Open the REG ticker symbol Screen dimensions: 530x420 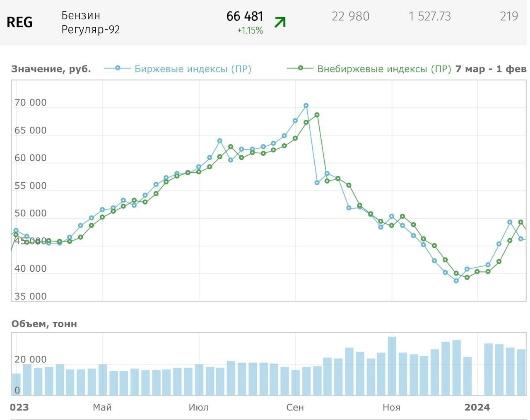19,22
